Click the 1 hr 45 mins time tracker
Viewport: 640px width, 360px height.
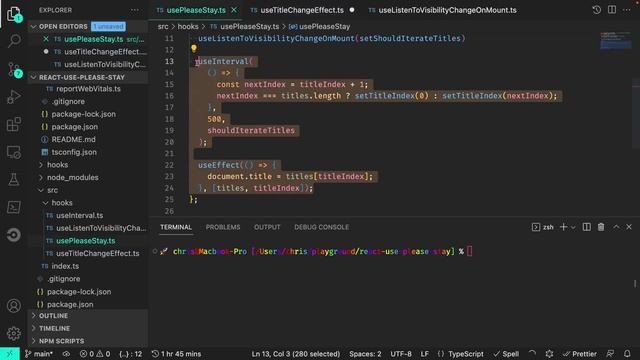(176, 353)
